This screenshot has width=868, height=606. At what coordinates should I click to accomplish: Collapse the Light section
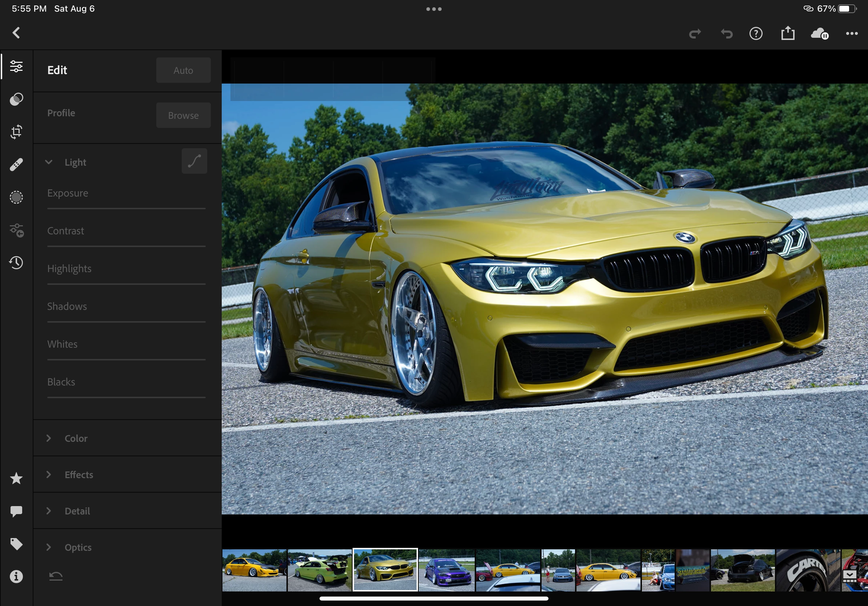(x=49, y=162)
